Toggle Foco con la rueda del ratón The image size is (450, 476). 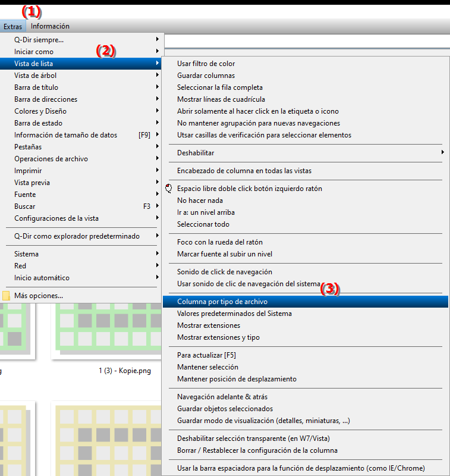306,242
